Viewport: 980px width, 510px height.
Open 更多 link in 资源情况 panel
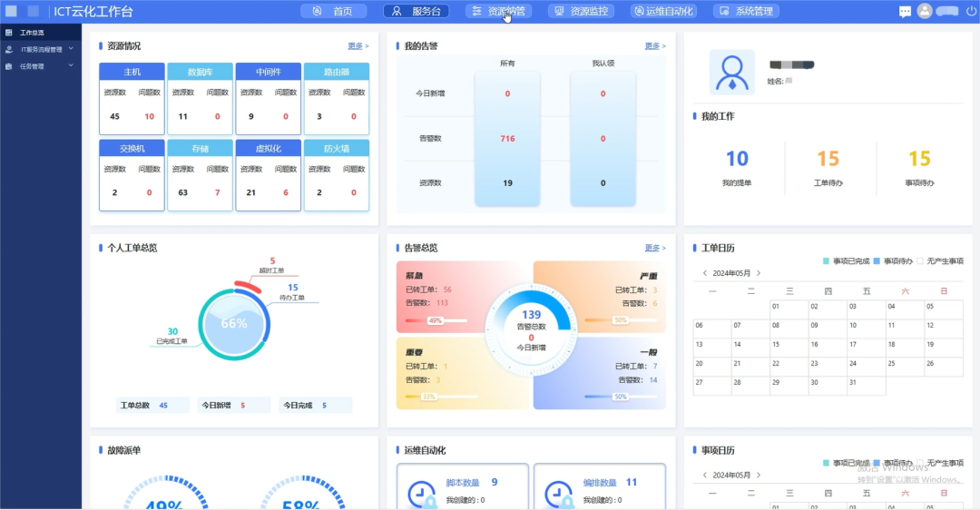[358, 46]
